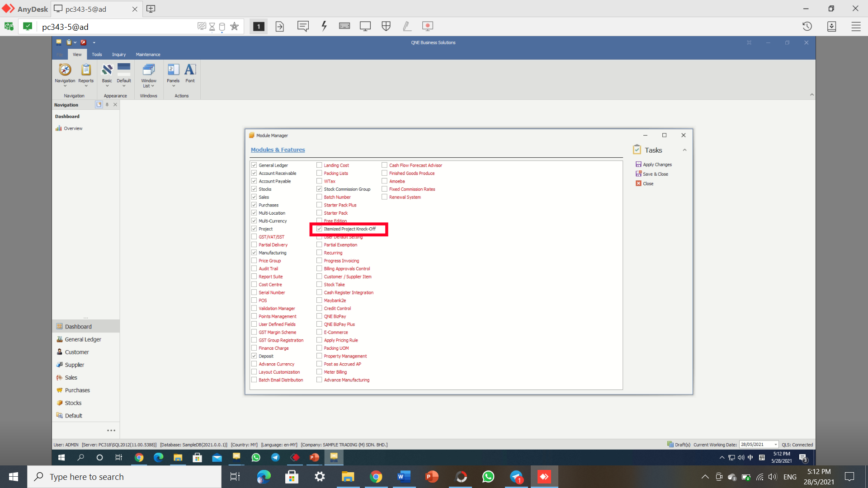This screenshot has width=868, height=488.
Task: Open WhatsApp on the local taskbar
Action: (488, 477)
